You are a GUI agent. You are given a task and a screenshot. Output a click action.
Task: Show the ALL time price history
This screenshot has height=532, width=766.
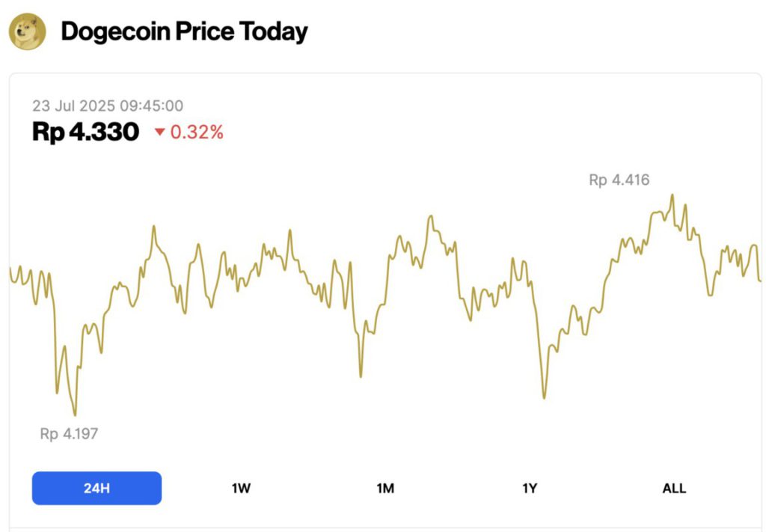point(674,489)
